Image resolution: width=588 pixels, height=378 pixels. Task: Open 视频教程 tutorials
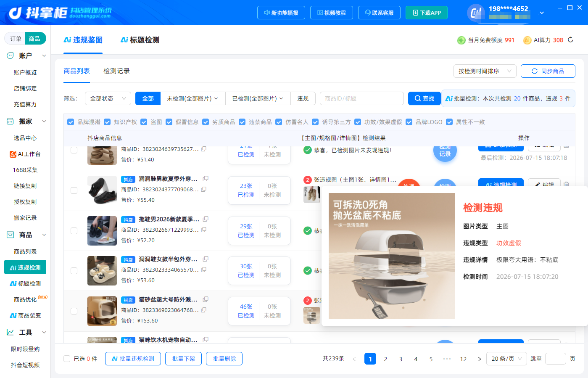coord(331,13)
